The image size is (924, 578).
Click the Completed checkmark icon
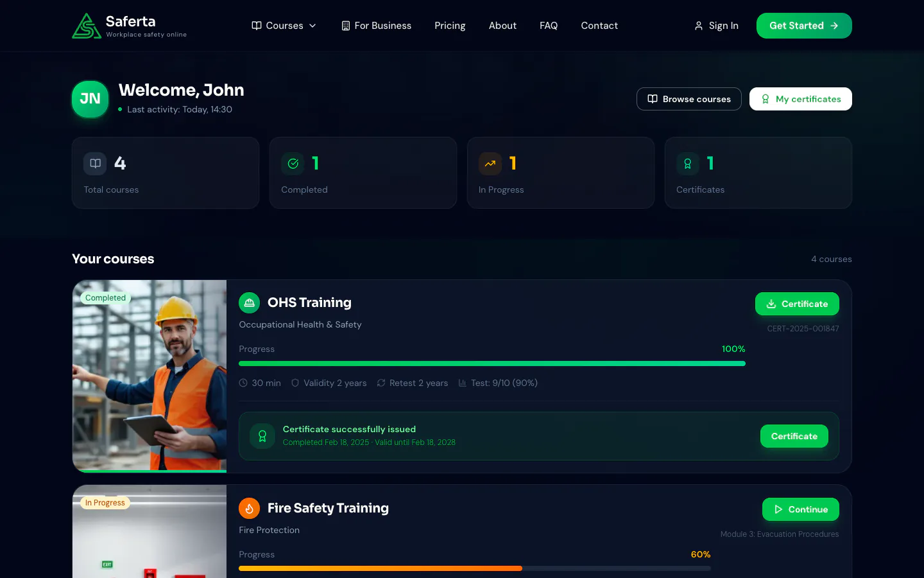[x=293, y=164]
